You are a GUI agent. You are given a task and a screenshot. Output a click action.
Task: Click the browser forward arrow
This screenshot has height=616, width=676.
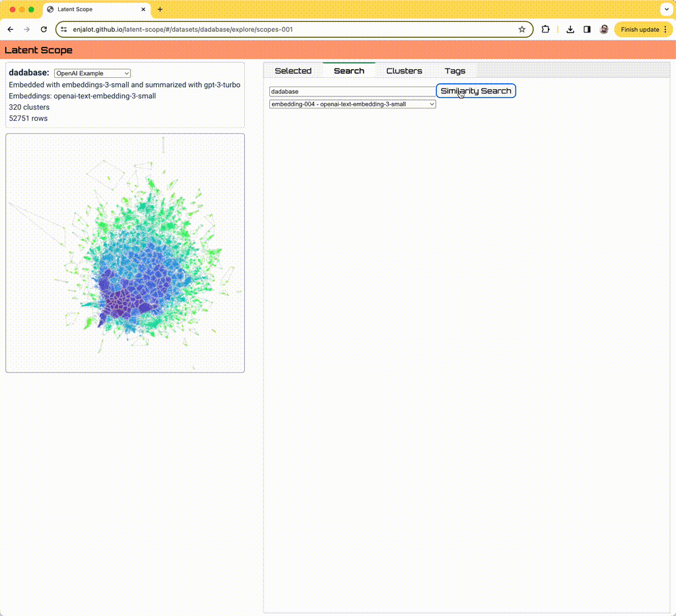[x=26, y=29]
